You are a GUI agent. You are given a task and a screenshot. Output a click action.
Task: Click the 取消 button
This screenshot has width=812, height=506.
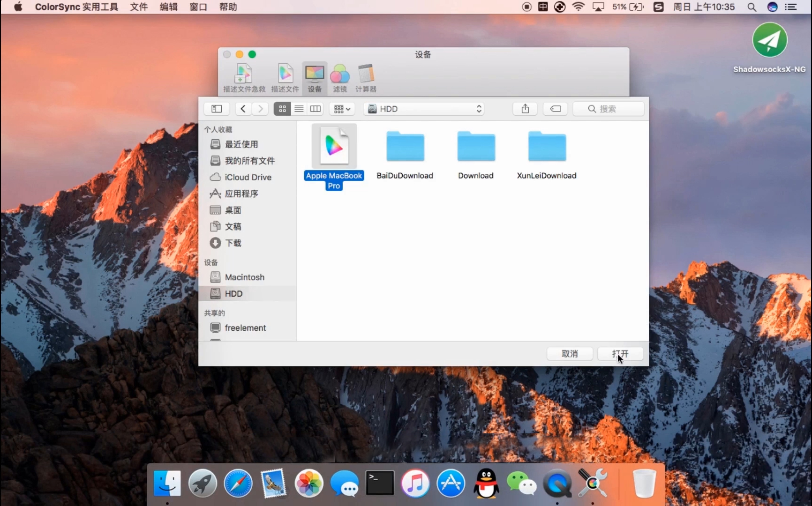[x=570, y=354]
